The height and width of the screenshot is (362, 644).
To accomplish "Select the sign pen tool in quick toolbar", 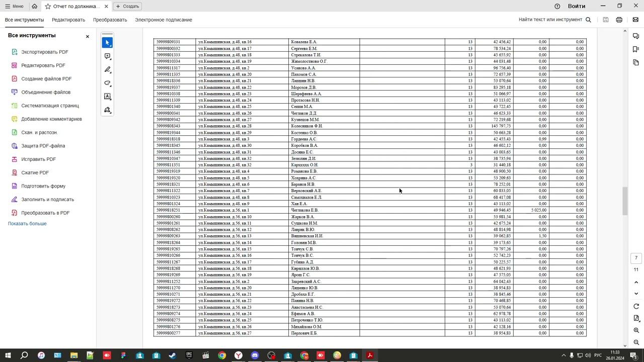I will (107, 110).
